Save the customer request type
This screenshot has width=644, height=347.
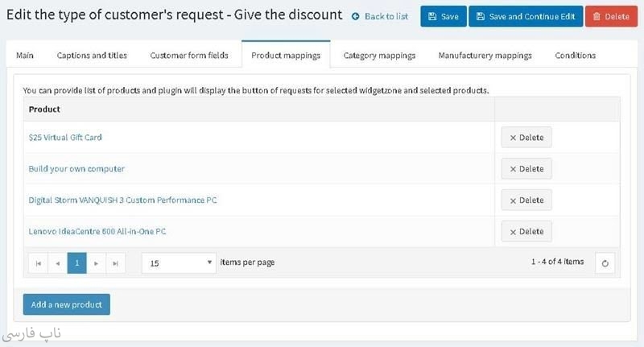click(443, 16)
